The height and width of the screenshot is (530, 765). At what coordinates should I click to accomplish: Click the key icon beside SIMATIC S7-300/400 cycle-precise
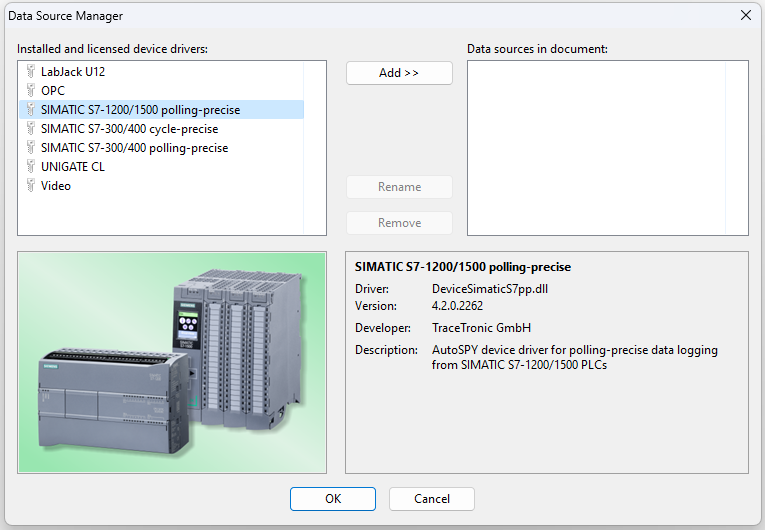click(x=31, y=128)
